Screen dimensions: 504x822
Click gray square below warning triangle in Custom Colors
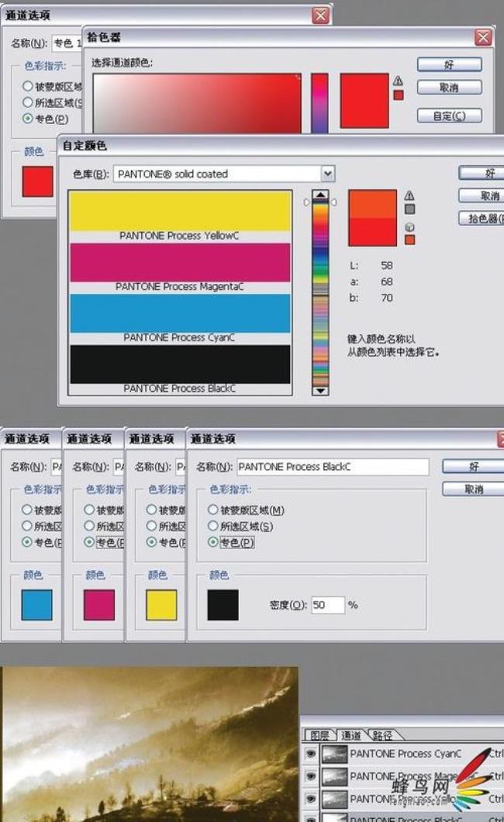(409, 209)
